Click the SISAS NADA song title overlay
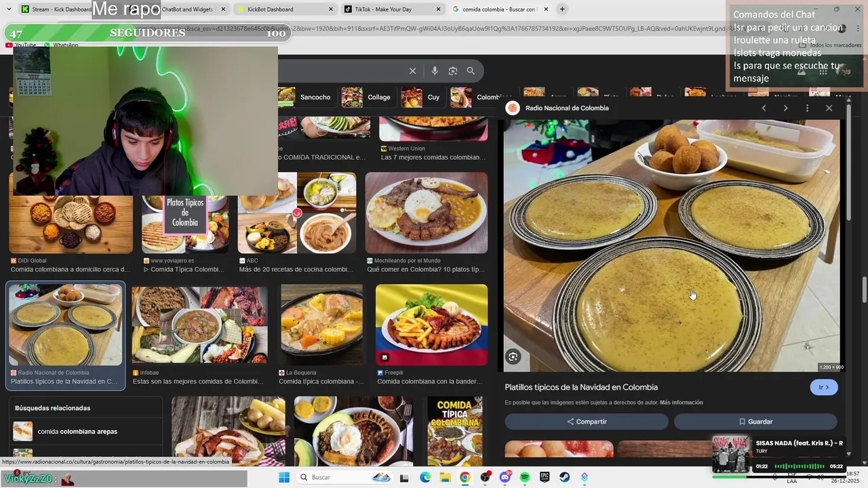 799,443
